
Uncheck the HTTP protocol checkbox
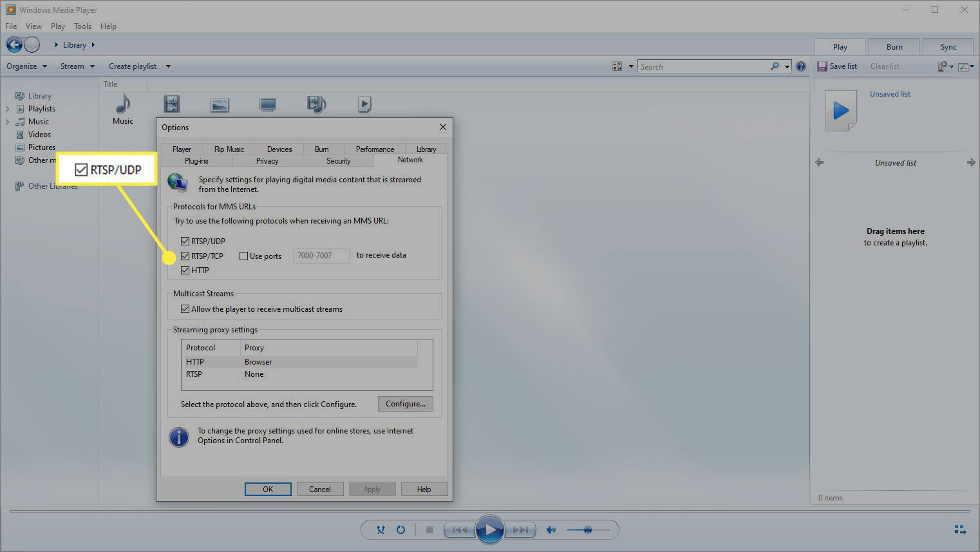[185, 270]
